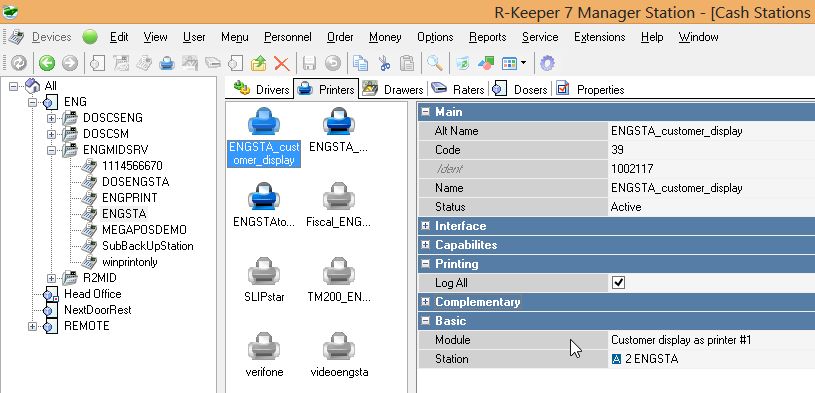Select NextDoorRest in tree
Viewport: 815px width, 393px height.
click(98, 310)
